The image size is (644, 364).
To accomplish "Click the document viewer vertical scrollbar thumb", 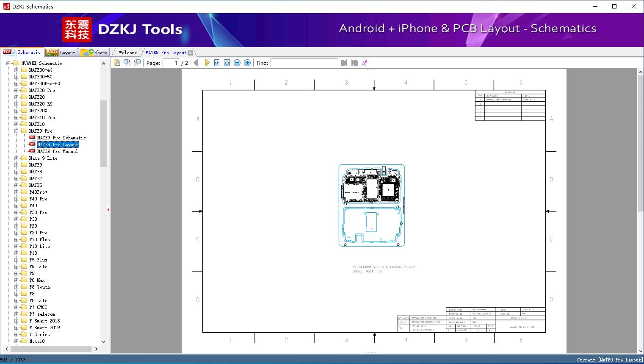I will tap(641, 143).
